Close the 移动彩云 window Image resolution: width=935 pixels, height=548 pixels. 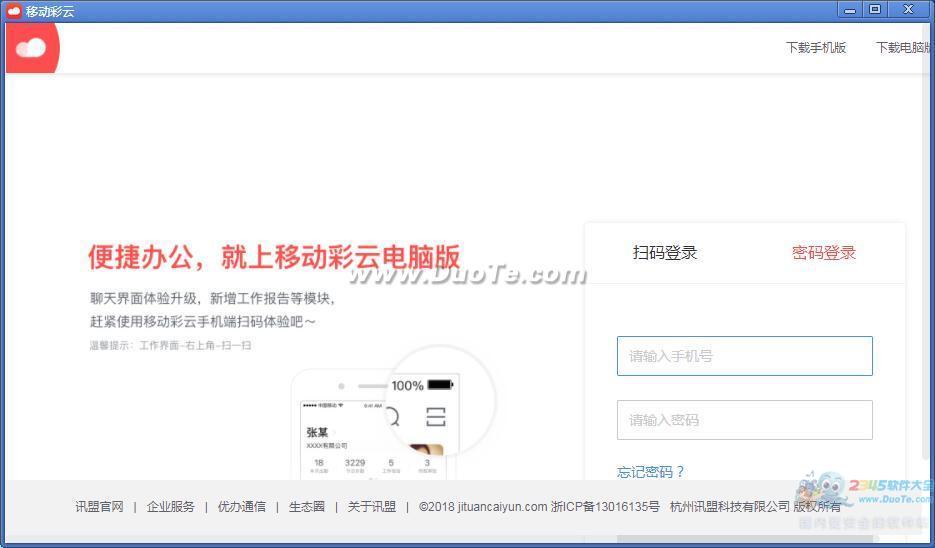click(908, 10)
